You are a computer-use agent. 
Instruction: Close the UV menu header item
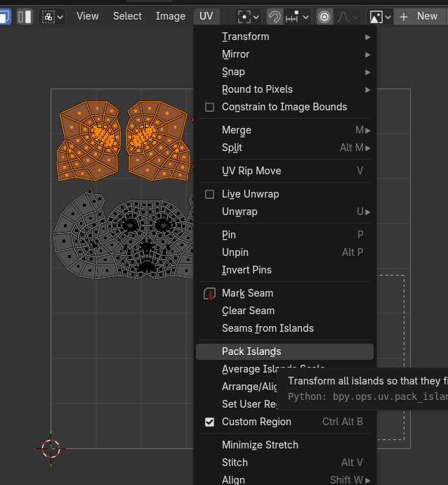tap(206, 16)
